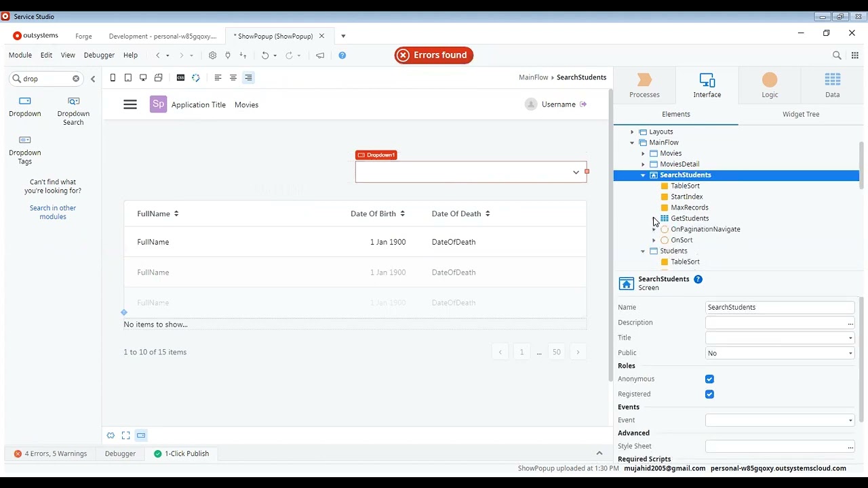Viewport: 868px width, 488px height.
Task: Open the View menu
Action: tap(68, 56)
